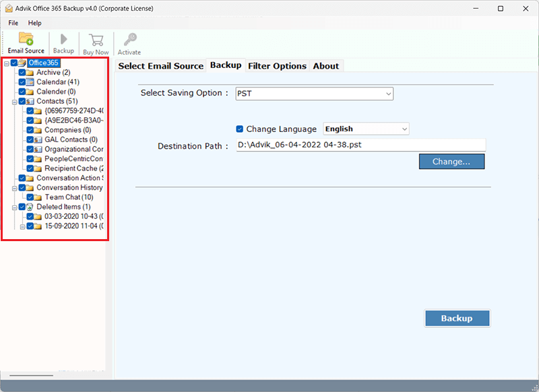Viewport: 539px width, 392px height.
Task: Close the Advik Backup window
Action: pyautogui.click(x=526, y=8)
